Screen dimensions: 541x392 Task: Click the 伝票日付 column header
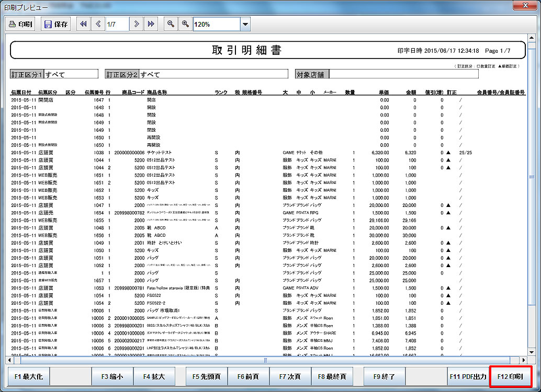coord(21,92)
